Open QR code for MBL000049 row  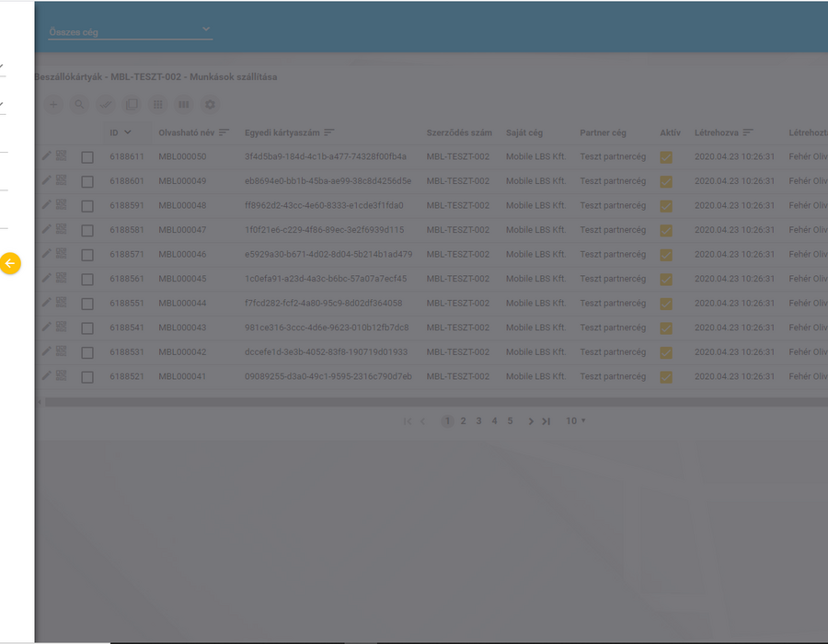[62, 180]
